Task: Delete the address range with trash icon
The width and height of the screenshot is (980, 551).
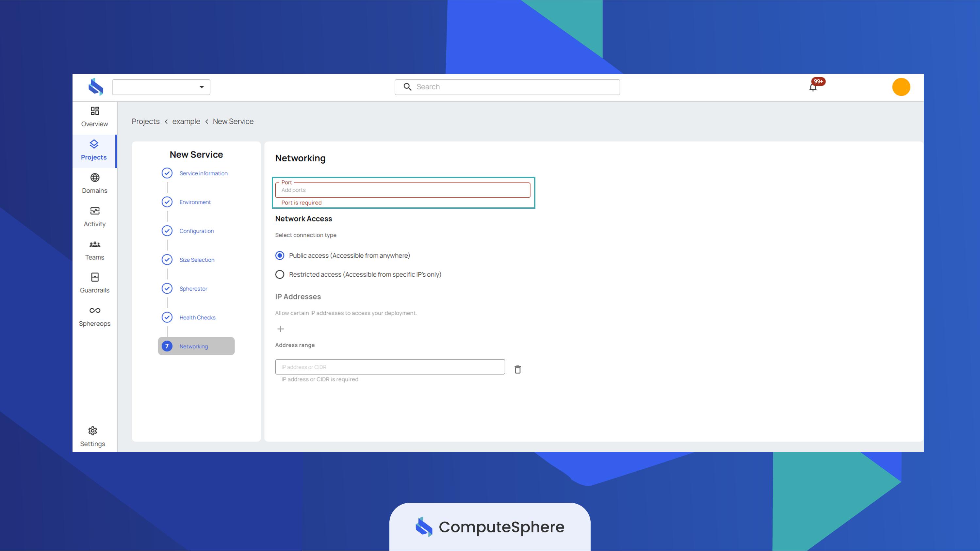Action: (x=518, y=369)
